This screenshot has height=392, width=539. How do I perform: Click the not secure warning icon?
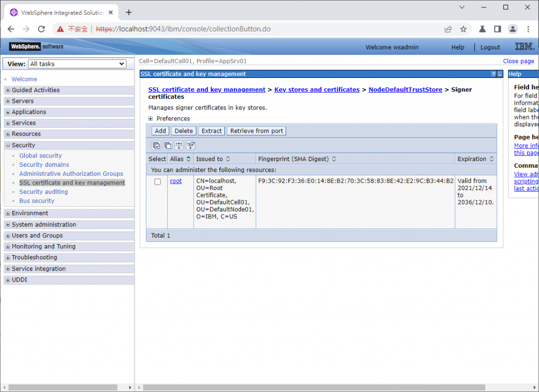click(61, 29)
